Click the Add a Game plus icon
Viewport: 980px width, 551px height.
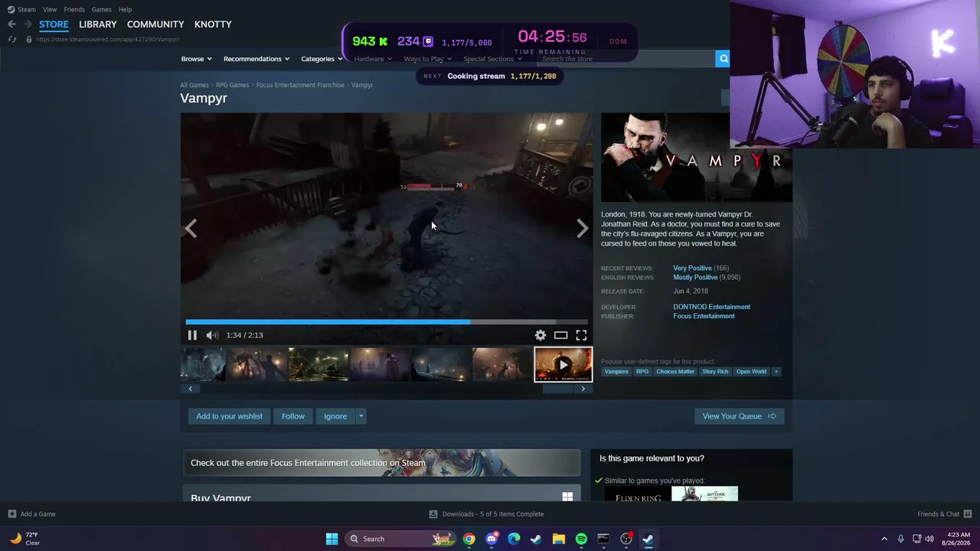coord(11,514)
